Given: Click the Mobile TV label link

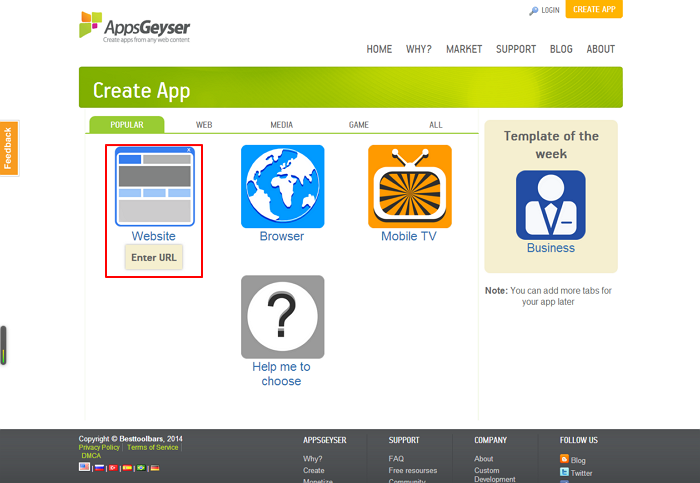Looking at the screenshot, I should tap(408, 236).
